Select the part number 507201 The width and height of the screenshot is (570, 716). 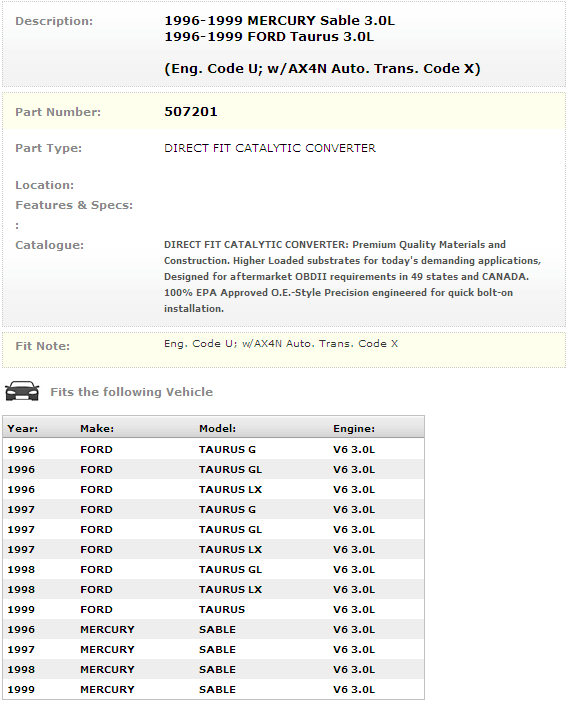click(x=191, y=112)
